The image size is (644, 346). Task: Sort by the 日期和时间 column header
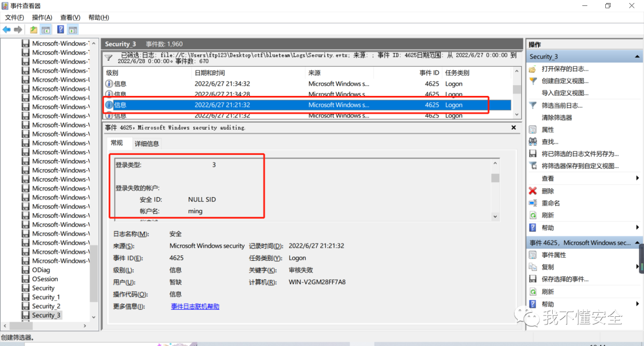tap(249, 73)
